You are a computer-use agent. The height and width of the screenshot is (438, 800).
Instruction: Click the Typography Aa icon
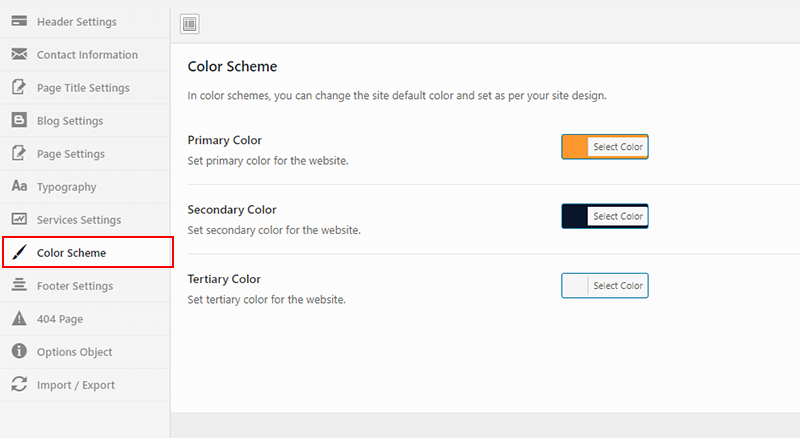click(19, 186)
